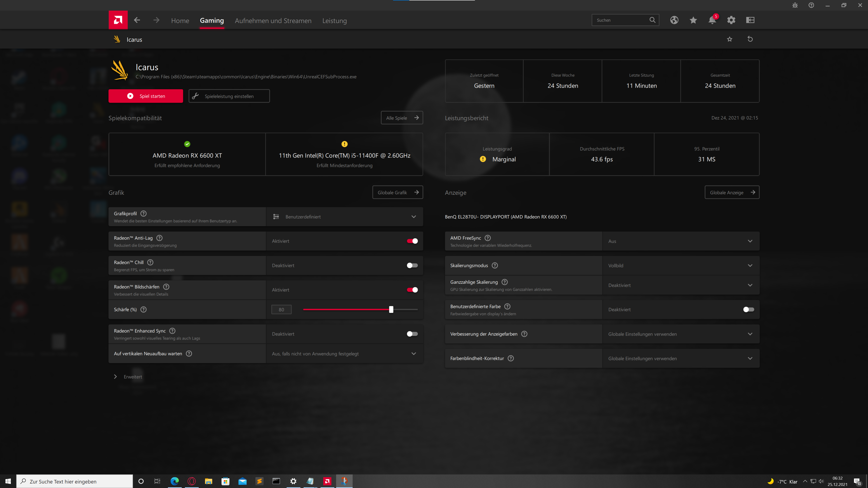The image size is (868, 488).
Task: Switch to the Home tab
Action: pyautogui.click(x=180, y=21)
